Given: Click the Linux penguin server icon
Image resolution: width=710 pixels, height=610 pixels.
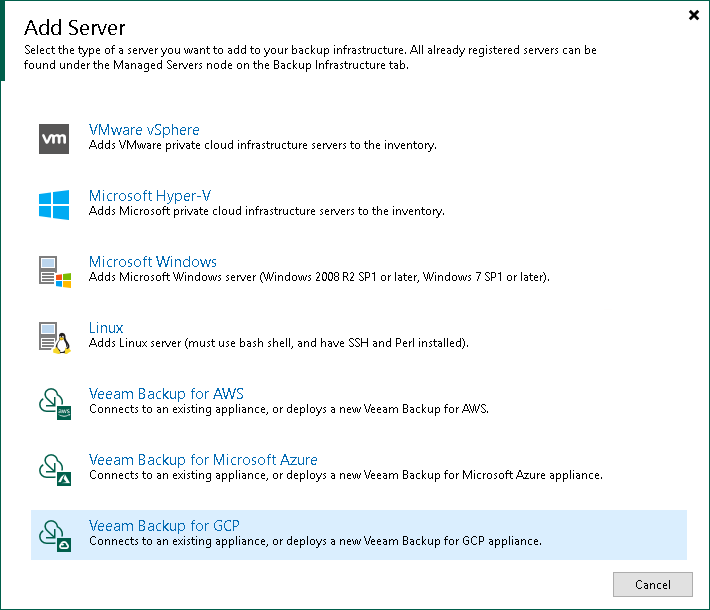Looking at the screenshot, I should tap(55, 337).
